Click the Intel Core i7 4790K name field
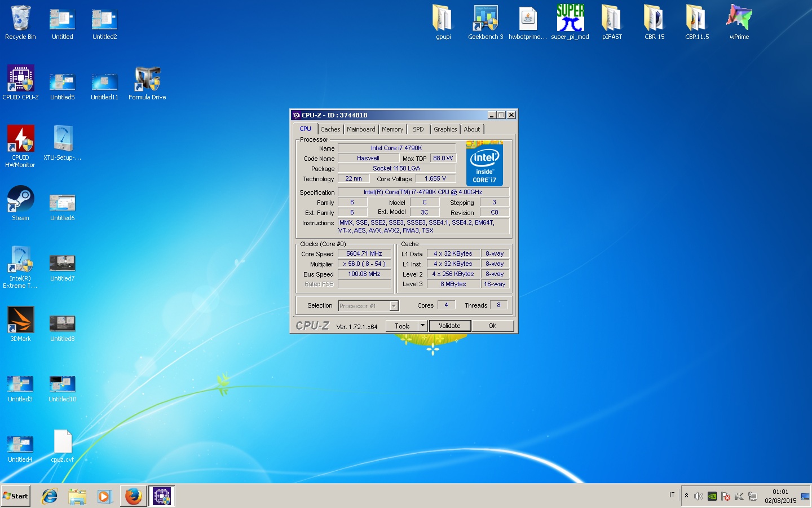The width and height of the screenshot is (812, 508). (396, 148)
